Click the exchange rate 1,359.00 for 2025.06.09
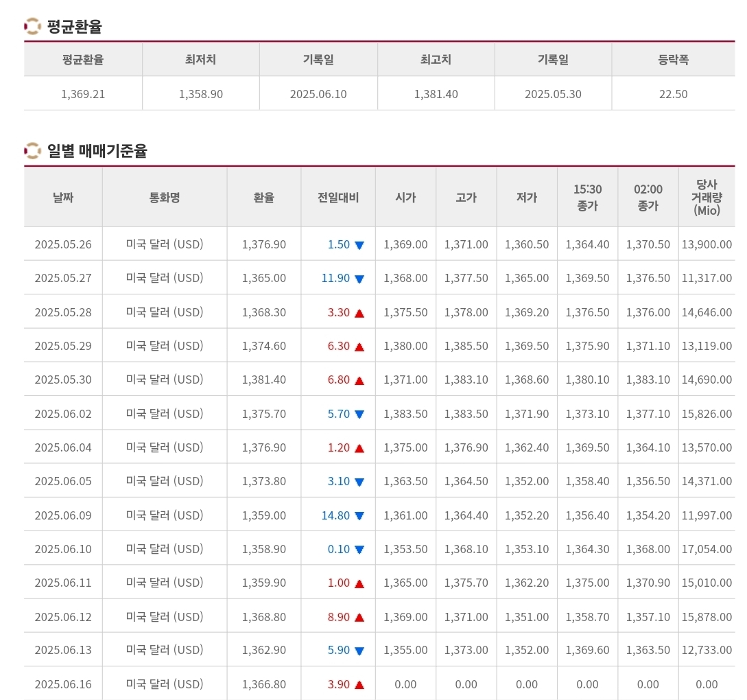This screenshot has width=747, height=700. coord(264,515)
